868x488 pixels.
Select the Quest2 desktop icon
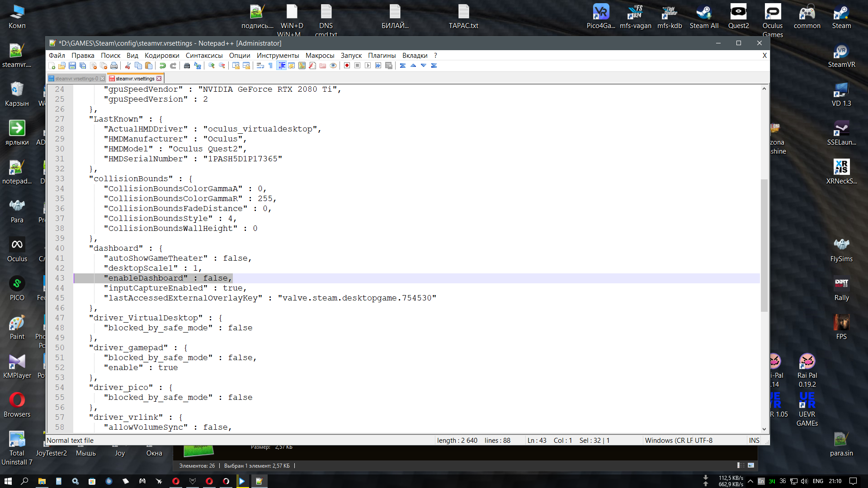(x=738, y=17)
